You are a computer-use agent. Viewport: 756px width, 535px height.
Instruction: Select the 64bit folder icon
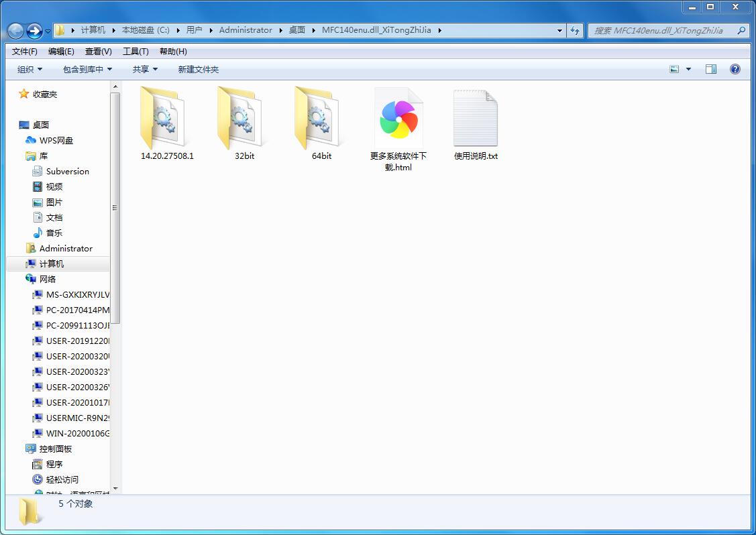coord(317,118)
